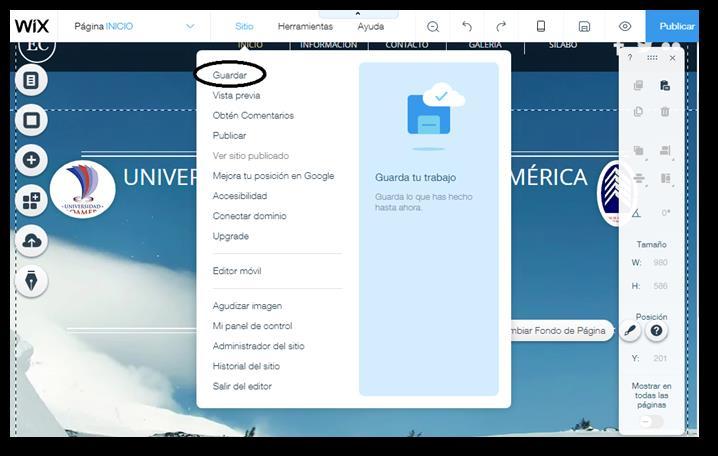This screenshot has height=456, width=718.
Task: Toggle Mostrar en todas las páginas switch
Action: tap(651, 421)
